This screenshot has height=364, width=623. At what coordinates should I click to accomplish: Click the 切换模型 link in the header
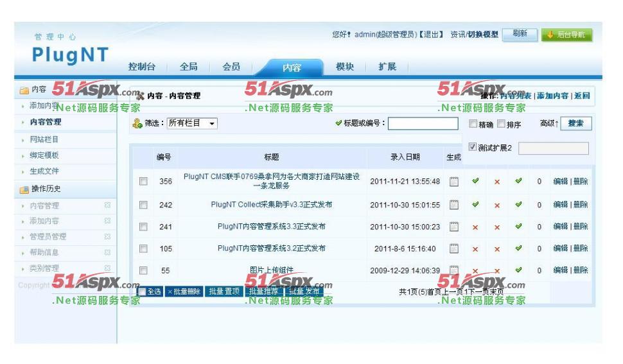point(482,35)
